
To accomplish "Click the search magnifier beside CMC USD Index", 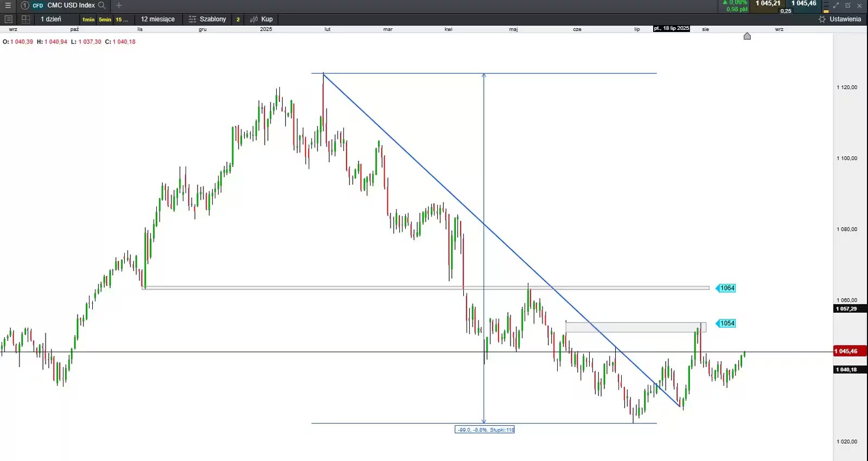I will click(101, 5).
